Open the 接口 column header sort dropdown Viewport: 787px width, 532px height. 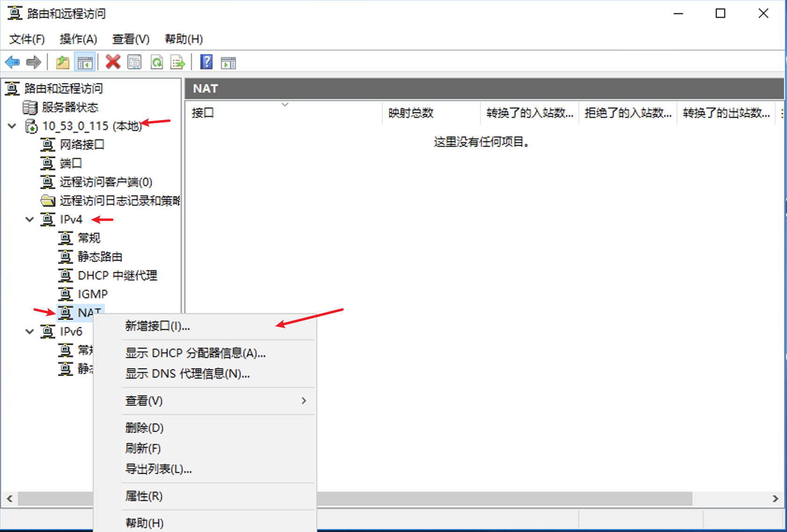[285, 105]
